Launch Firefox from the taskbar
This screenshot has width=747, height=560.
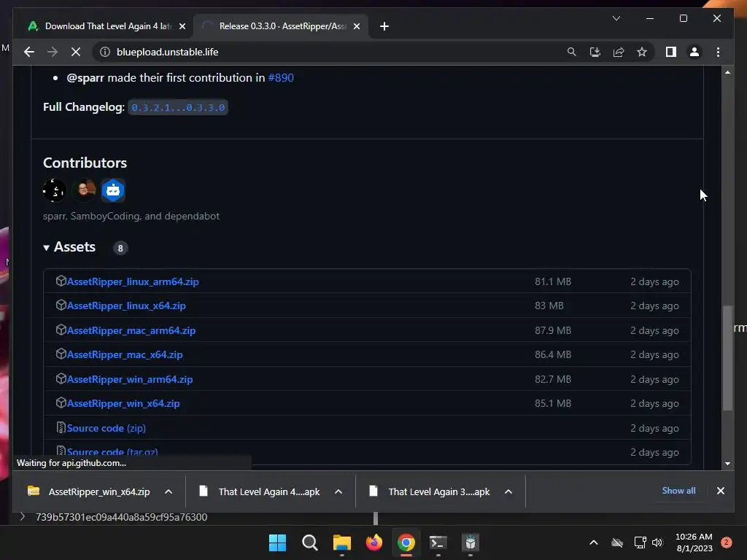pyautogui.click(x=374, y=542)
